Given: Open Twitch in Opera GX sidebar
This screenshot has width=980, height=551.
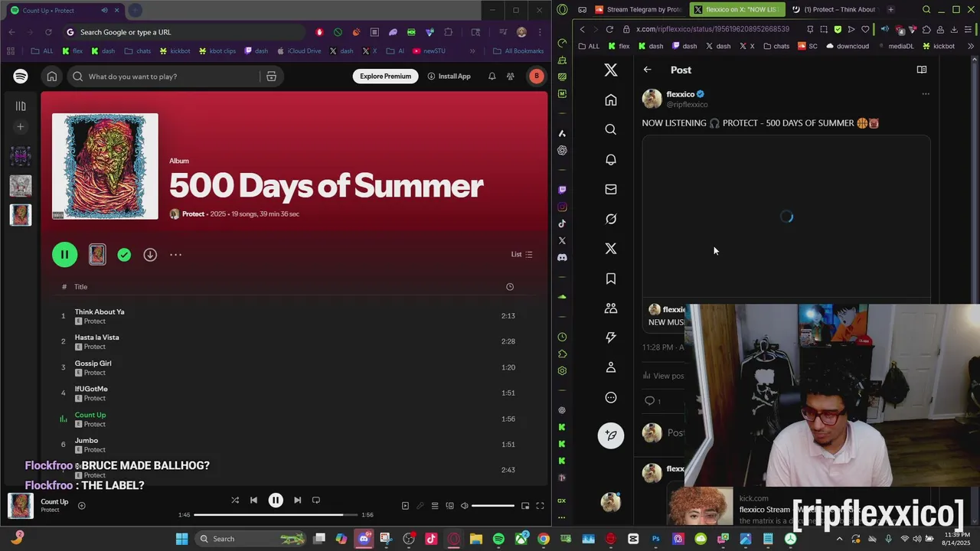Looking at the screenshot, I should (x=562, y=189).
